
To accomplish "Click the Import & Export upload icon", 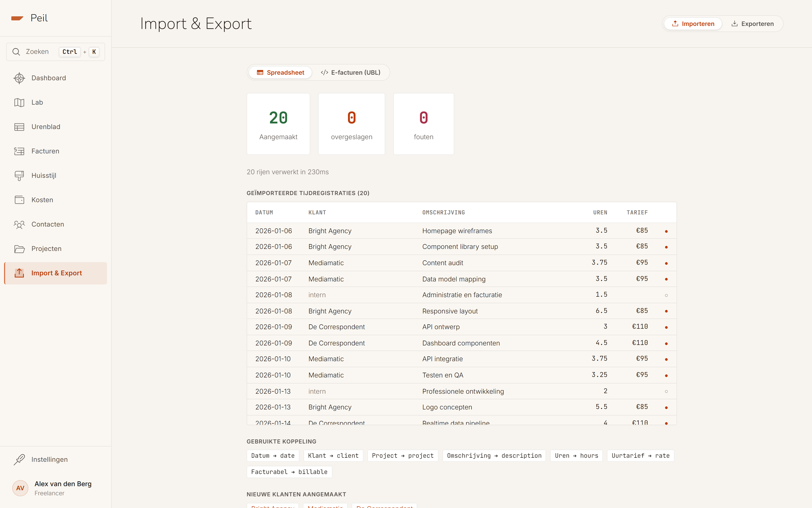I will tap(19, 273).
